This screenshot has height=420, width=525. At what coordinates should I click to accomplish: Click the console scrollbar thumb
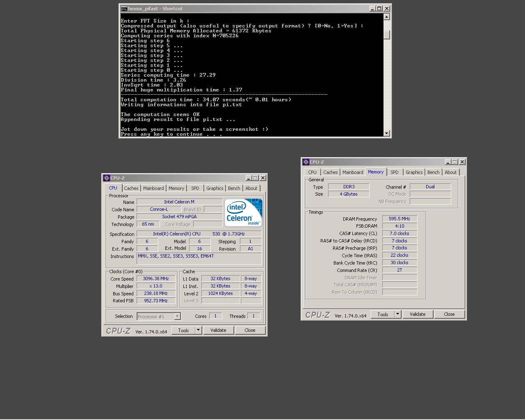click(x=386, y=35)
